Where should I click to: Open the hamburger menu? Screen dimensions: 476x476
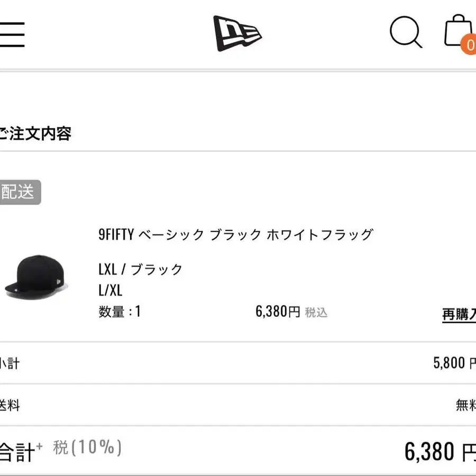click(12, 34)
